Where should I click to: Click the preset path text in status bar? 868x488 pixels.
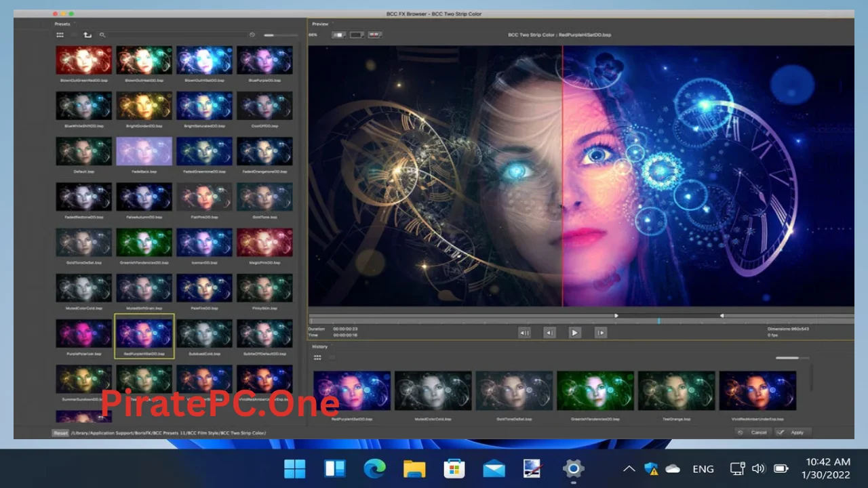tap(169, 432)
